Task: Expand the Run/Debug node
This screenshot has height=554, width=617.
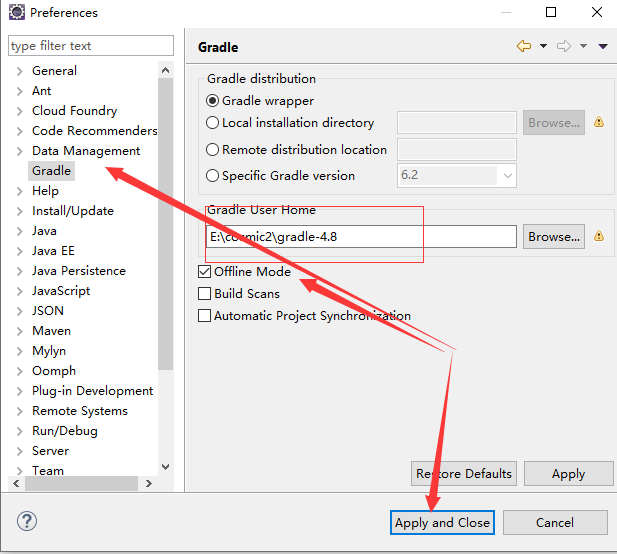Action: click(x=19, y=431)
